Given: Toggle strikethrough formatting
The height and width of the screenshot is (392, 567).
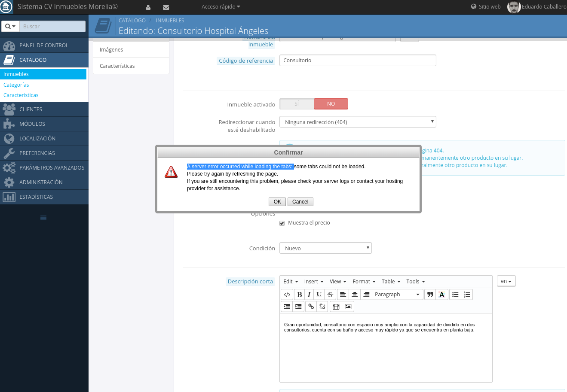Looking at the screenshot, I should pos(330,295).
